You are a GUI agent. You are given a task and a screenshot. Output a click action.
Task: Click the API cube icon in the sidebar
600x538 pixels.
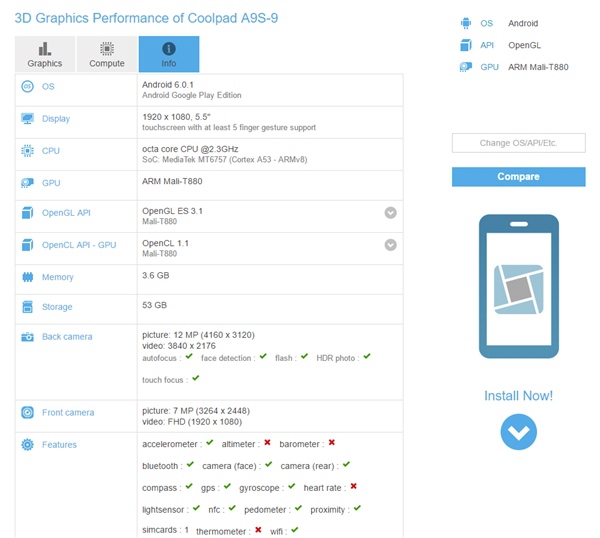coord(466,45)
